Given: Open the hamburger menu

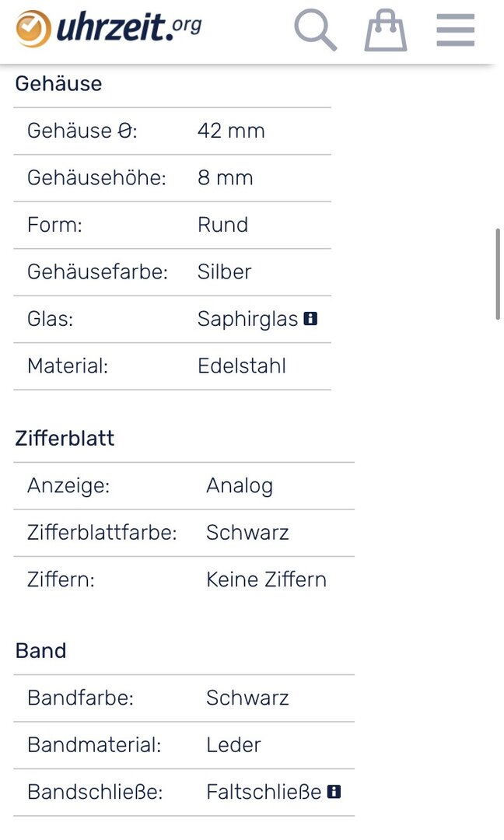Looking at the screenshot, I should pyautogui.click(x=455, y=30).
